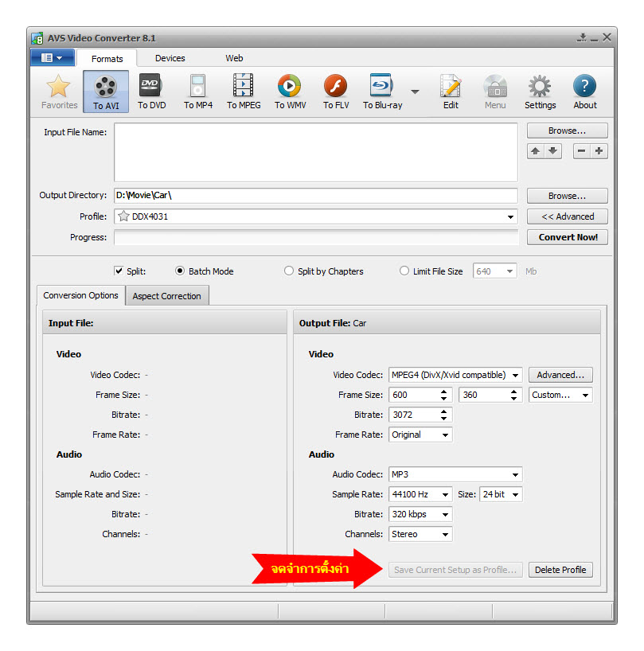
Task: Click the Input File Name list box
Action: (316, 152)
